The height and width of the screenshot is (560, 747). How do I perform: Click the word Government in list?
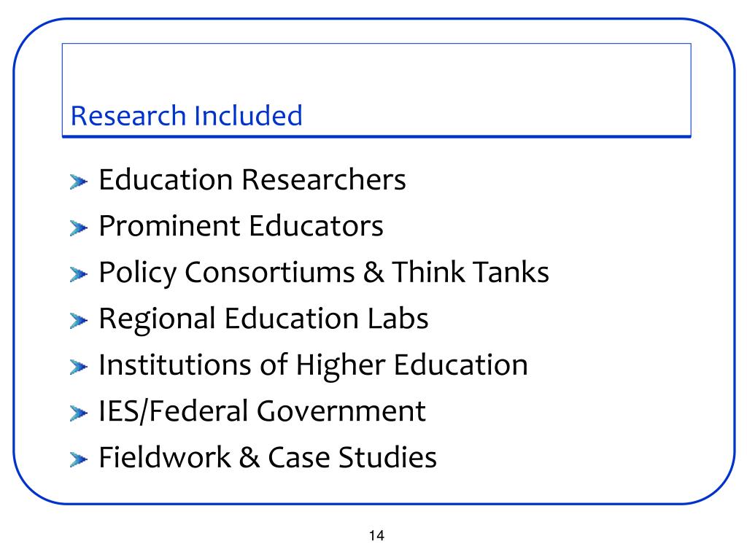coord(341,411)
